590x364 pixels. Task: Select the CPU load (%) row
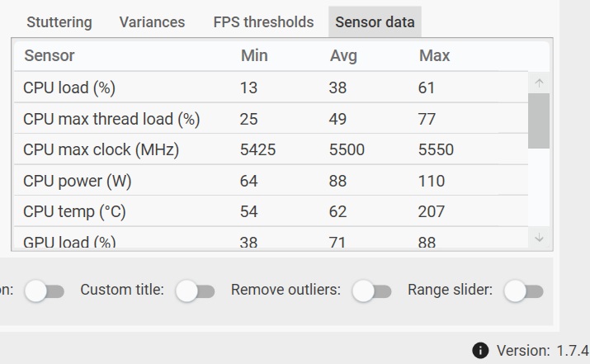(271, 87)
